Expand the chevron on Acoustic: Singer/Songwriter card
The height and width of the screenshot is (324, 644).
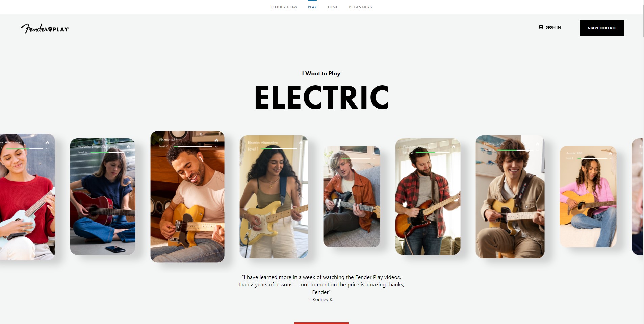coord(128,153)
